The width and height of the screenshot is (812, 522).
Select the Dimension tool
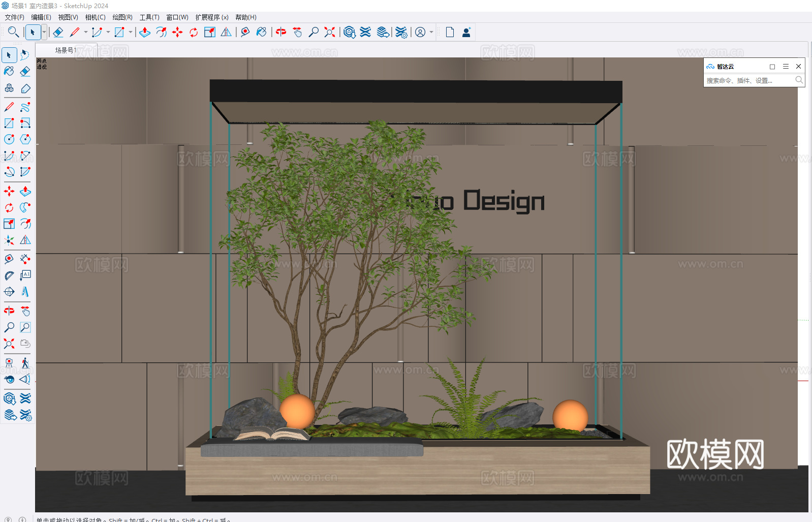[25, 259]
